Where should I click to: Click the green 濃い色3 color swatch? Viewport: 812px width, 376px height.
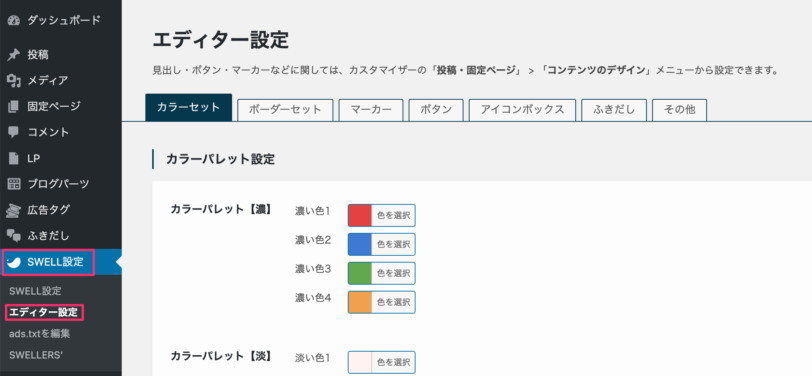click(x=360, y=273)
